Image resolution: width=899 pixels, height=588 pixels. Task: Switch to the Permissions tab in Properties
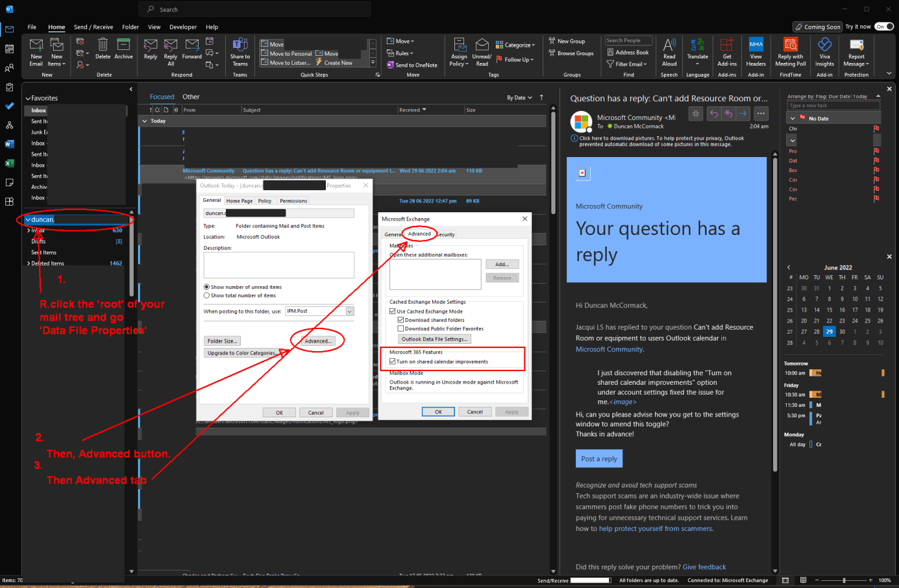coord(293,201)
